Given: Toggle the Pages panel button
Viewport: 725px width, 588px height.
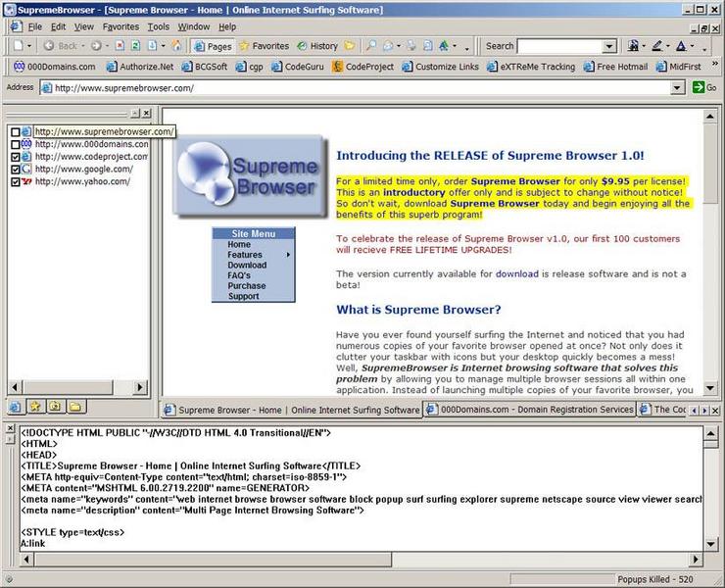Looking at the screenshot, I should tap(213, 46).
